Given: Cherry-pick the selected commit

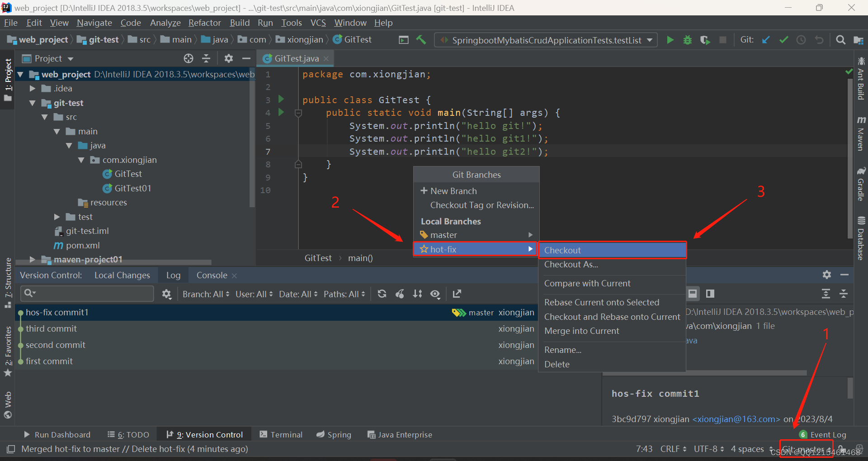Looking at the screenshot, I should pos(400,294).
